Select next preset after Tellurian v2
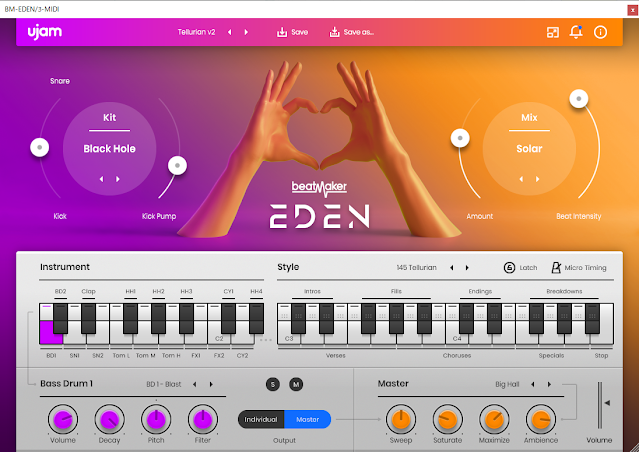 coord(246,32)
